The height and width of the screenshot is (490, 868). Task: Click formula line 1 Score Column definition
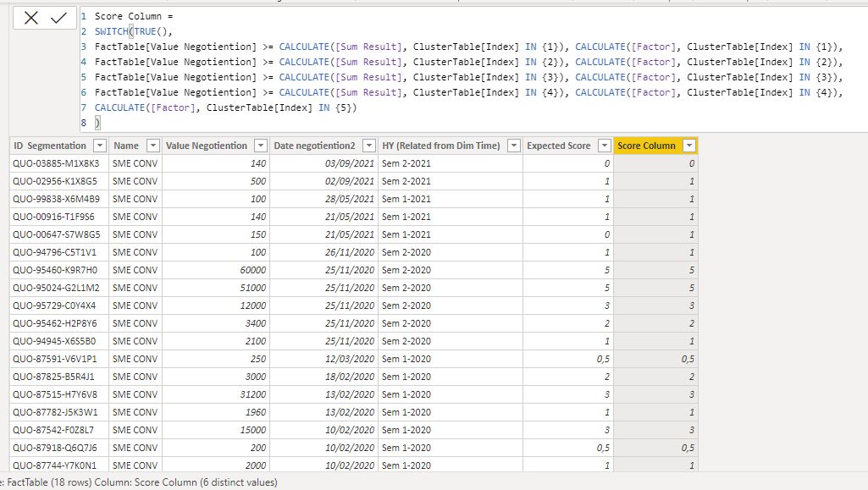coord(134,16)
